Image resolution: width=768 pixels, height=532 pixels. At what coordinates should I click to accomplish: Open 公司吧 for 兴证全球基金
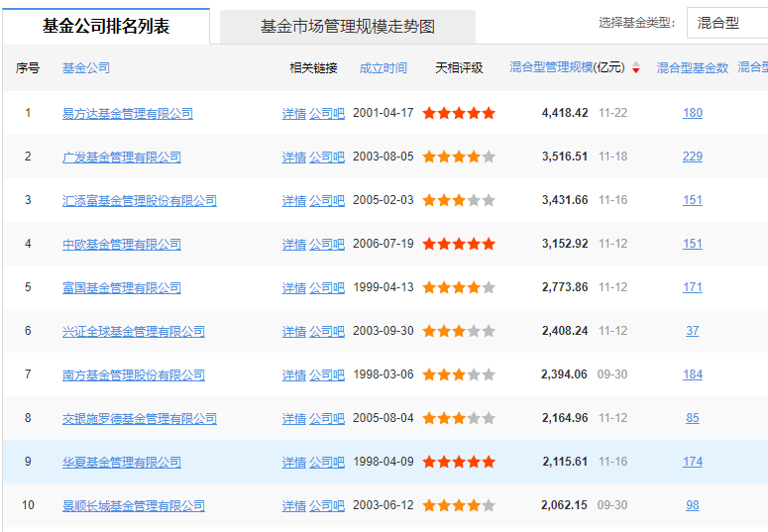[327, 331]
